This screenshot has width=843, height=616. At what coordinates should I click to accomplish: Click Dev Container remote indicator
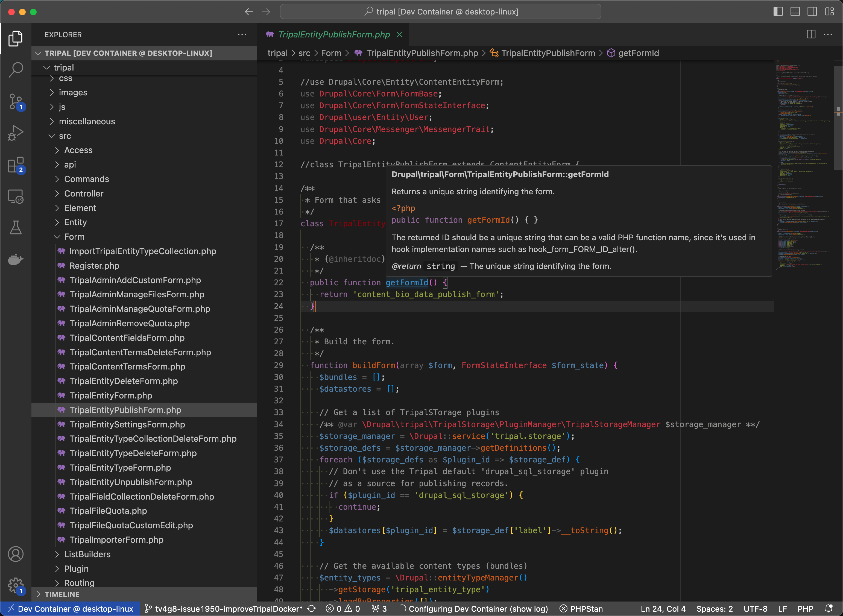(70, 609)
